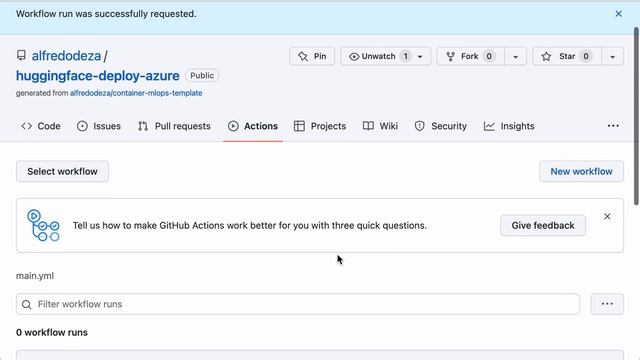This screenshot has height=360, width=640.
Task: Select the Actions tab
Action: pyautogui.click(x=253, y=126)
